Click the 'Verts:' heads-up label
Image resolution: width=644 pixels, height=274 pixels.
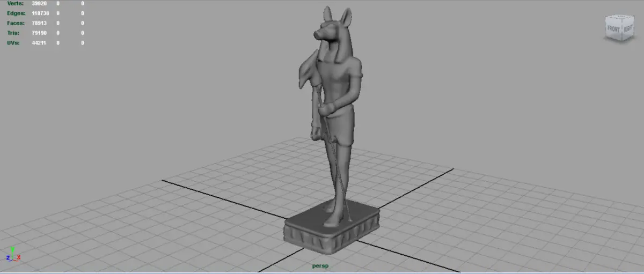click(16, 3)
